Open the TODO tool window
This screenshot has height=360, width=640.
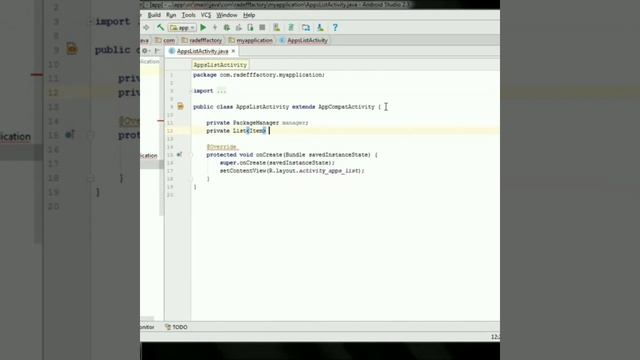click(x=176, y=327)
